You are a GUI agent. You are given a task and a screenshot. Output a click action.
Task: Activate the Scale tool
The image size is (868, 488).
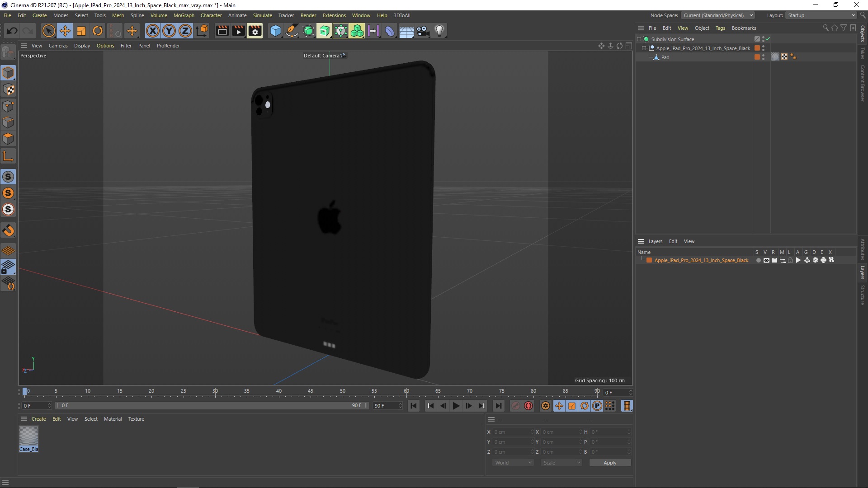tap(81, 31)
